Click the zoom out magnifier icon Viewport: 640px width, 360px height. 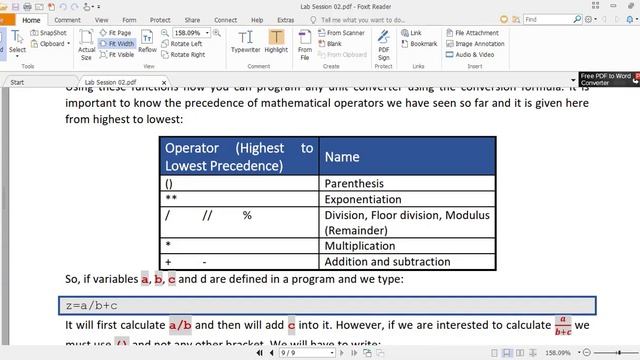(165, 33)
